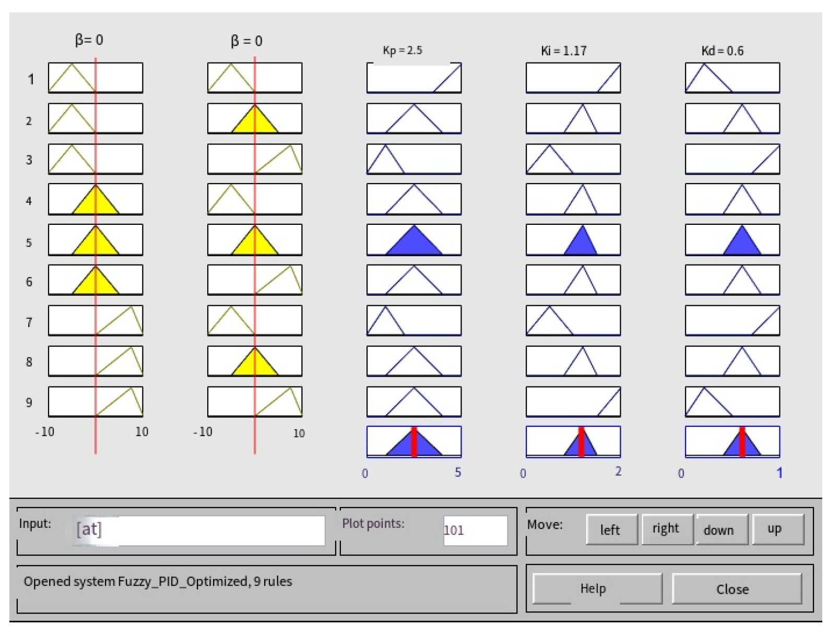Click rule 5 Ki filled blue plot
Image resolution: width=840 pixels, height=638 pixels.
pyautogui.click(x=573, y=240)
